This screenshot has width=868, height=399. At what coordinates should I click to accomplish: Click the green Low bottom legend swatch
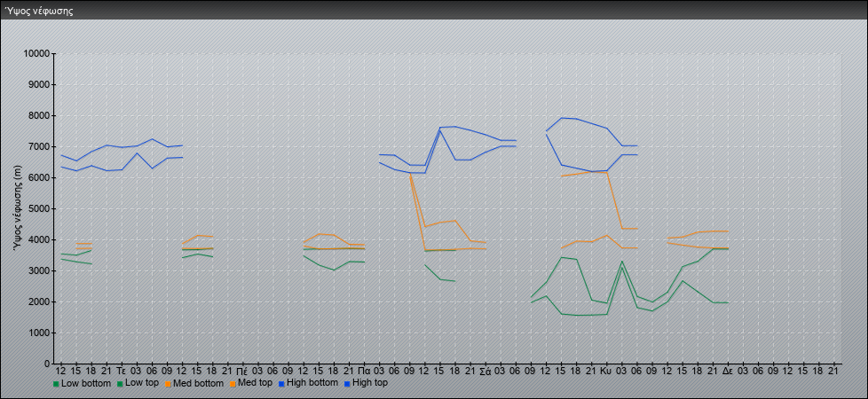tap(56, 384)
